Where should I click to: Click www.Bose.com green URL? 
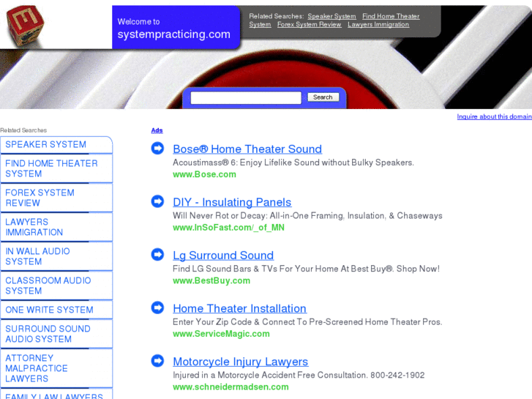point(204,174)
